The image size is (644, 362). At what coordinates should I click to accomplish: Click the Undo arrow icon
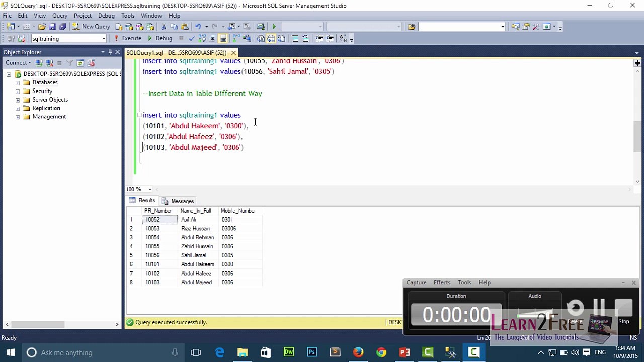pyautogui.click(x=198, y=27)
